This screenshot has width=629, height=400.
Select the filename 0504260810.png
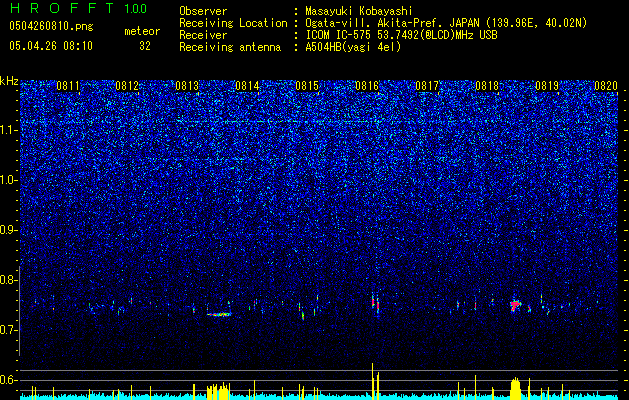tap(51, 27)
